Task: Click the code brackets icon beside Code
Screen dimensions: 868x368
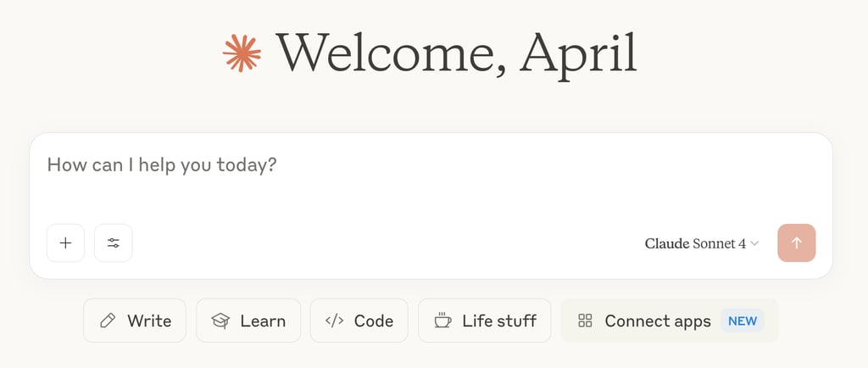Action: coord(334,321)
